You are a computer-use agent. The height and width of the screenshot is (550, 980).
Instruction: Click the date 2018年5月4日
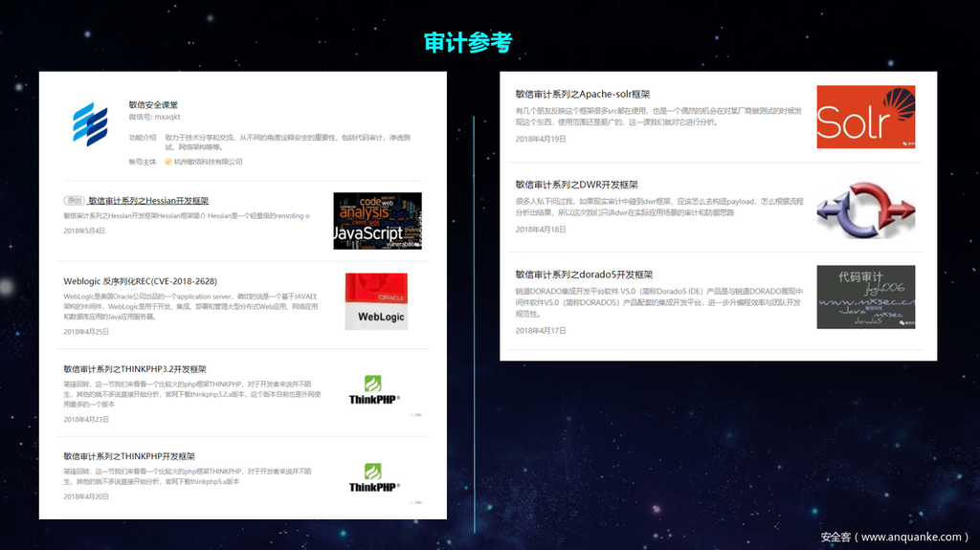point(84,231)
